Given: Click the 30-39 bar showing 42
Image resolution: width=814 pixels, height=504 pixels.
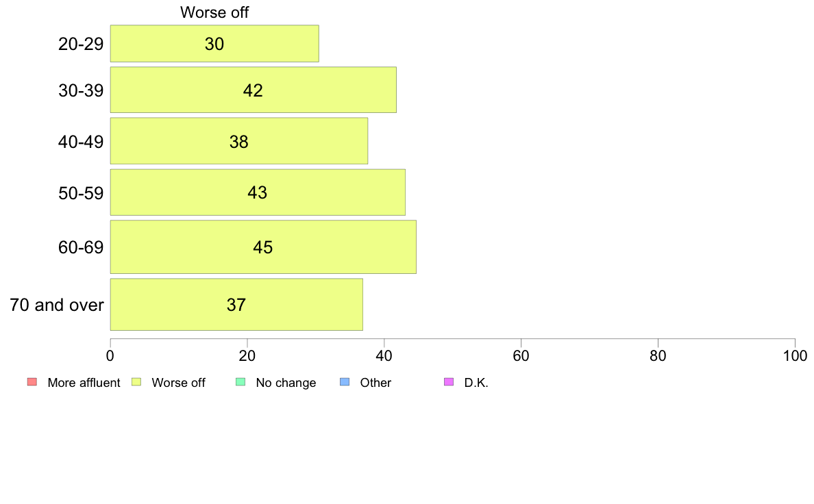Looking at the screenshot, I should [254, 90].
